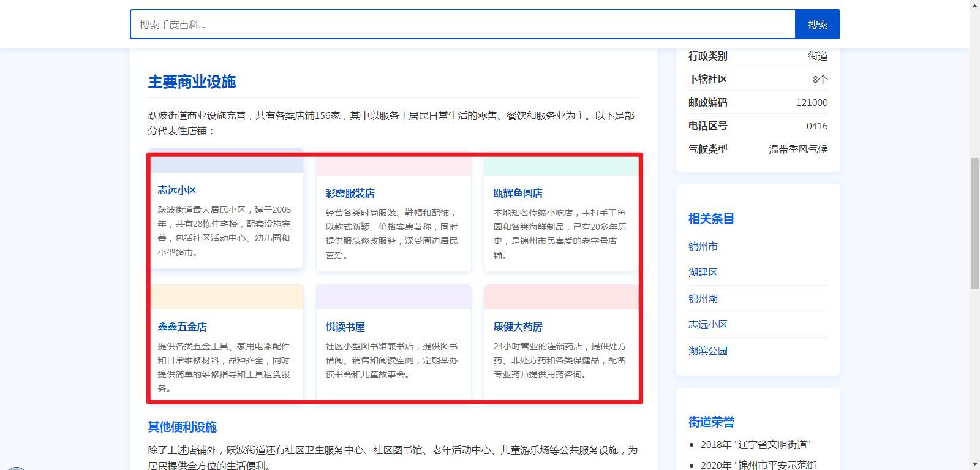Viewport: 980px width, 470px height.
Task: Open related entry 湖滨公园
Action: coord(708,351)
